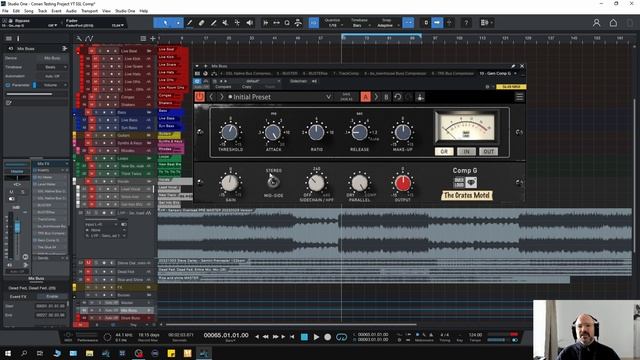
Task: Click the plugin Compare button
Action: point(223,87)
